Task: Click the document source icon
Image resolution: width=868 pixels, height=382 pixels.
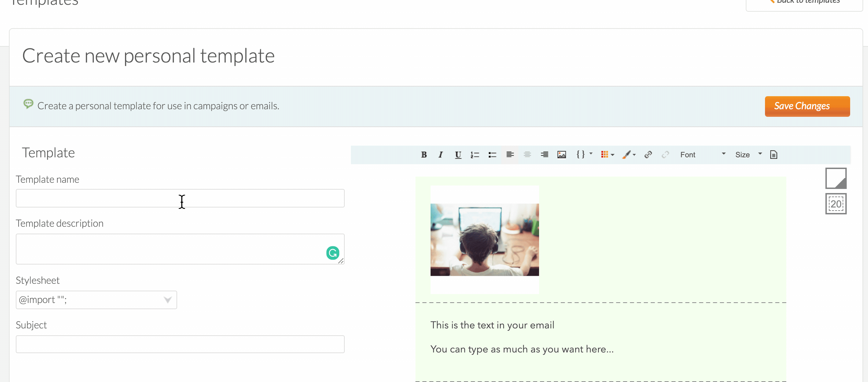Action: (774, 155)
